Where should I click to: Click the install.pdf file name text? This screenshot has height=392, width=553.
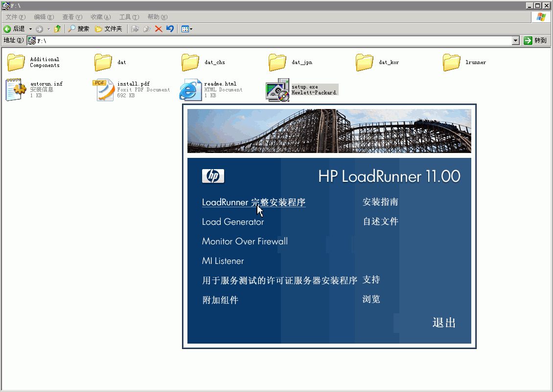(133, 84)
